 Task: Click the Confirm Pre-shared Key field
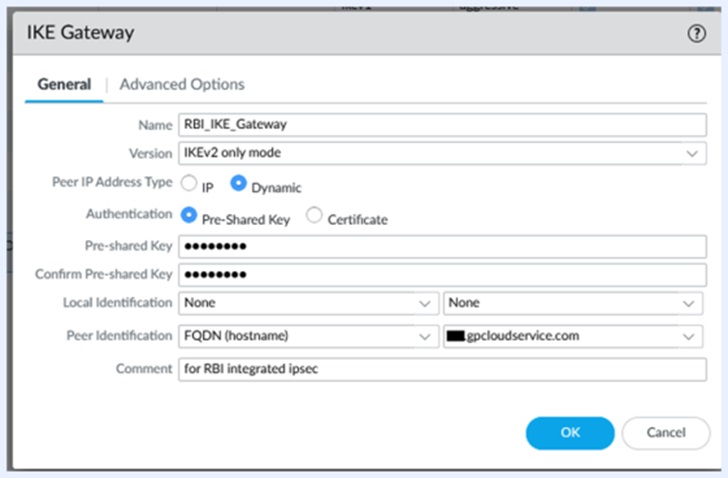441,275
